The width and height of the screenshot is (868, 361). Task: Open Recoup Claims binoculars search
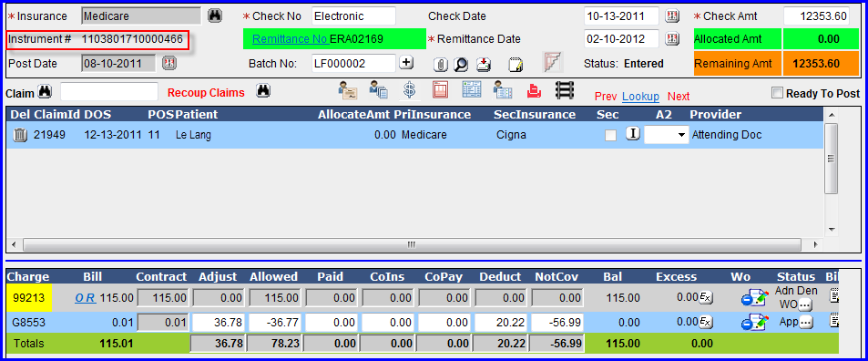click(x=263, y=91)
